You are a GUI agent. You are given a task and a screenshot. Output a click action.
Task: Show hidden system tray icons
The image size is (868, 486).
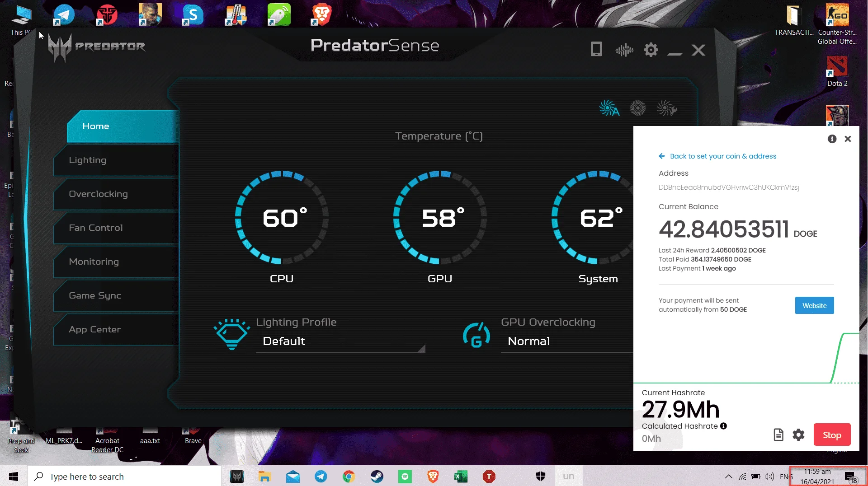728,477
